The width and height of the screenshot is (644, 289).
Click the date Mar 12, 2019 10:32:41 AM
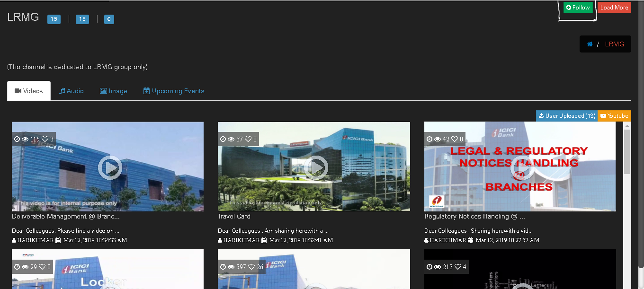pos(301,240)
